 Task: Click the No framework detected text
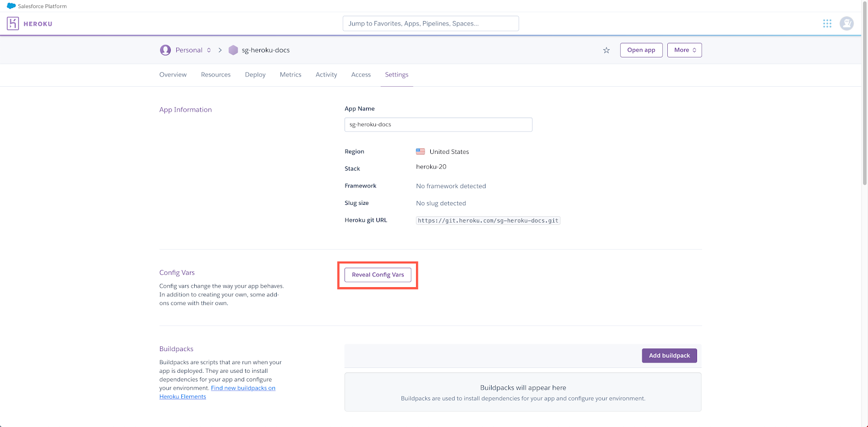pyautogui.click(x=451, y=186)
